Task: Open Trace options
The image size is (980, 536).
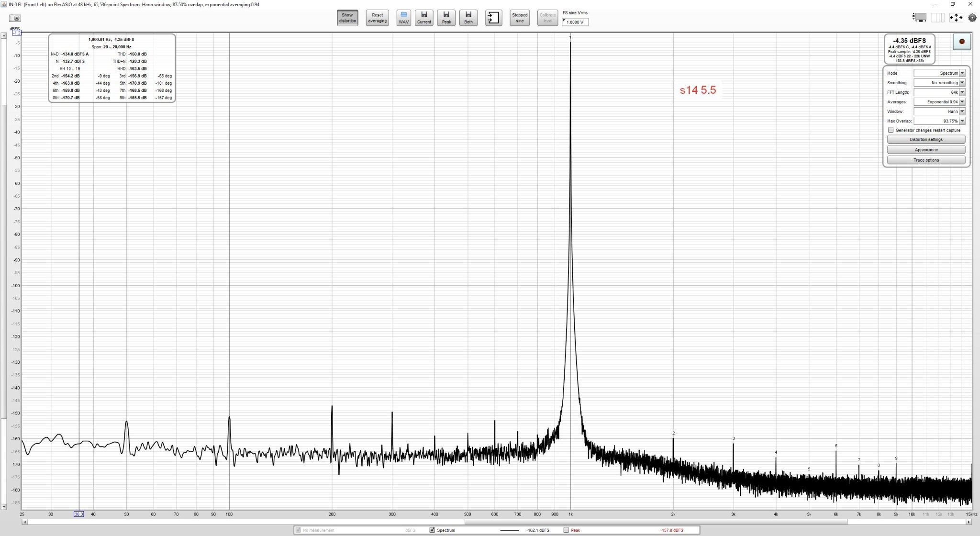Action: tap(926, 160)
